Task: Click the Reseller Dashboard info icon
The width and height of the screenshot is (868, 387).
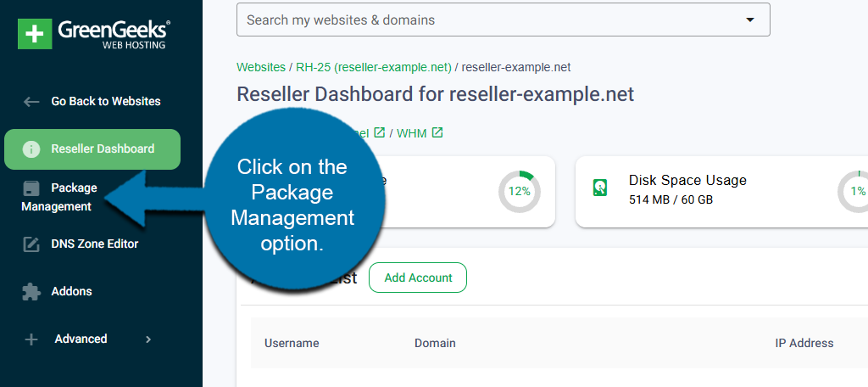Action: (31, 149)
